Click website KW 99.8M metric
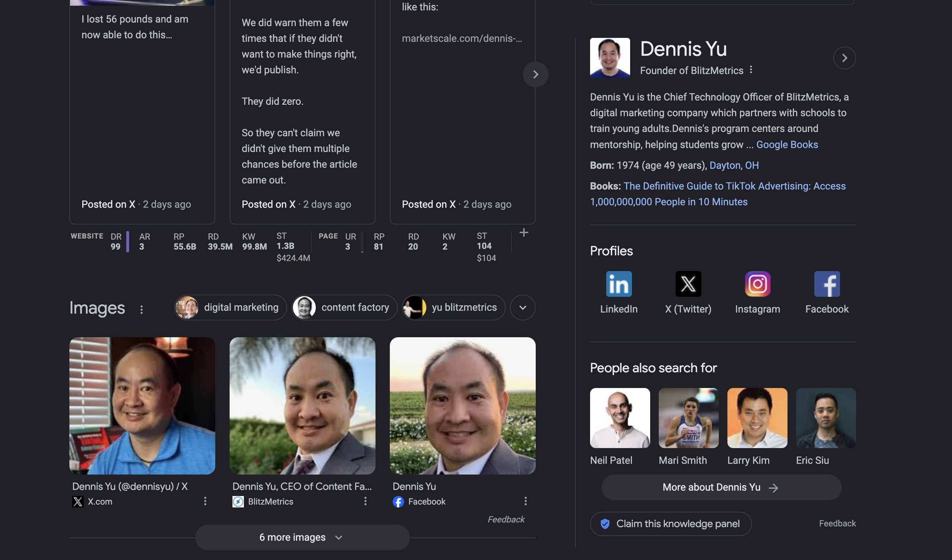This screenshot has width=952, height=560. (x=254, y=241)
